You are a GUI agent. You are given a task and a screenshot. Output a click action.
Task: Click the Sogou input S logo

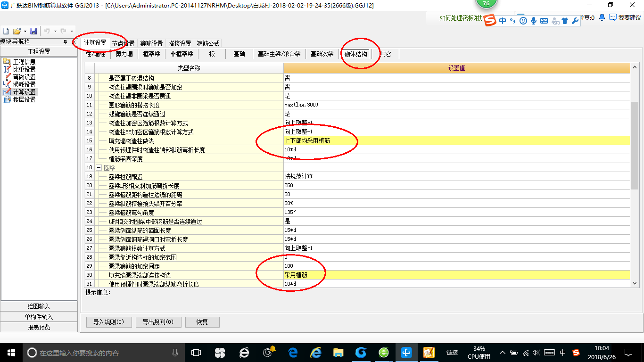[x=491, y=20]
